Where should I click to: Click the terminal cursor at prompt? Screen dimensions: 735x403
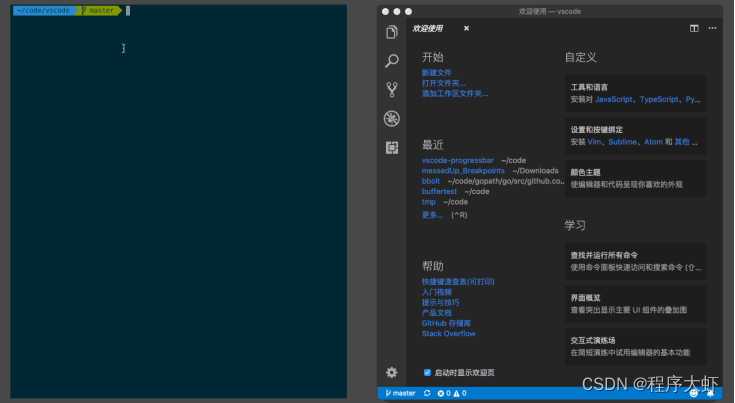tap(128, 10)
